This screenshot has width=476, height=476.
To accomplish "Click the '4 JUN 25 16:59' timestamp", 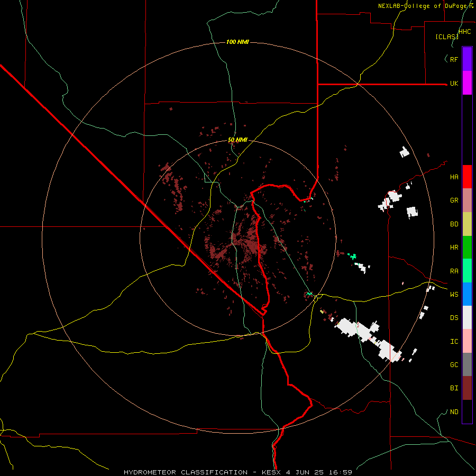I will tap(319, 472).
